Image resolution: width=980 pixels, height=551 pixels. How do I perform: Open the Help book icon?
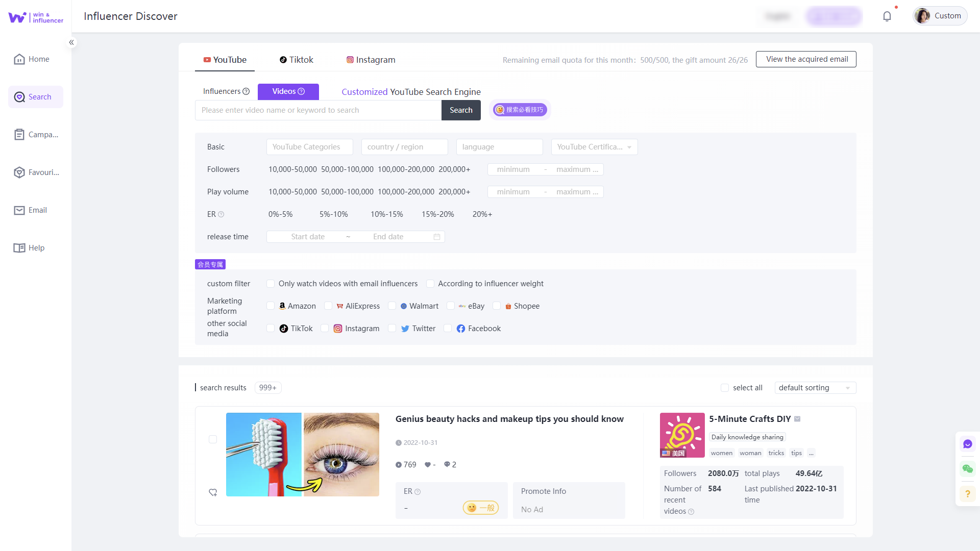tap(19, 248)
